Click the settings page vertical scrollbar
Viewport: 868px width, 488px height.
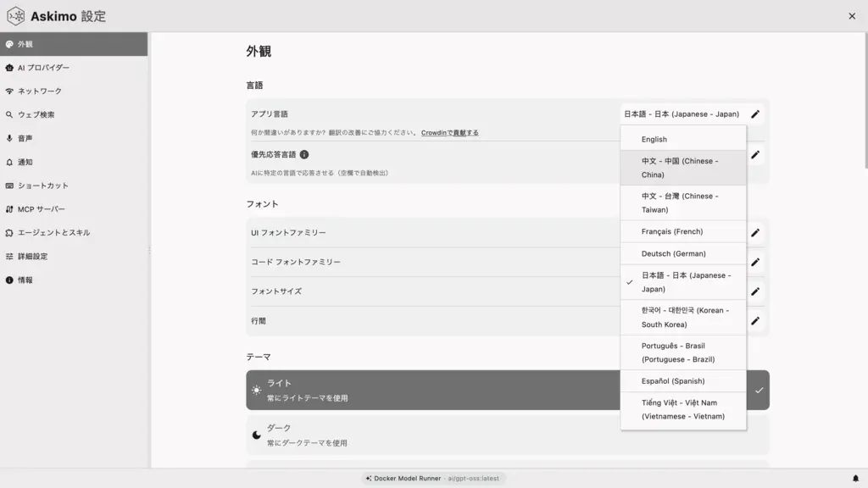[x=865, y=100]
